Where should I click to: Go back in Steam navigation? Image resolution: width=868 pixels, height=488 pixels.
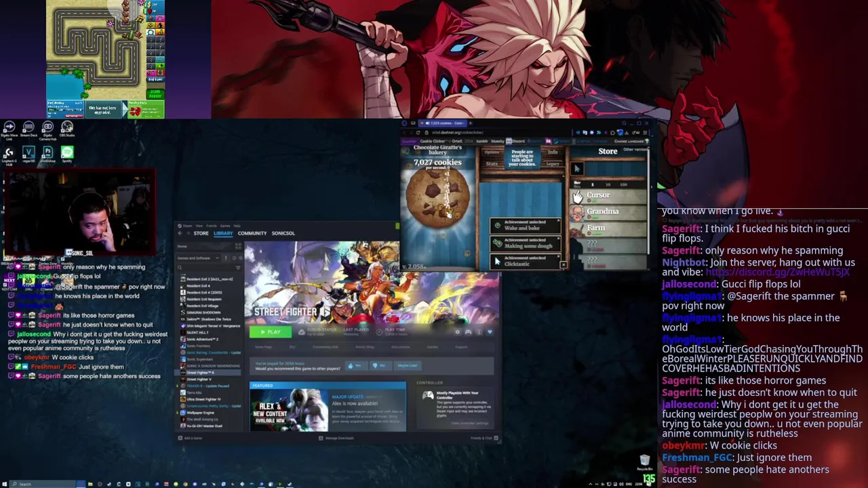pos(180,233)
